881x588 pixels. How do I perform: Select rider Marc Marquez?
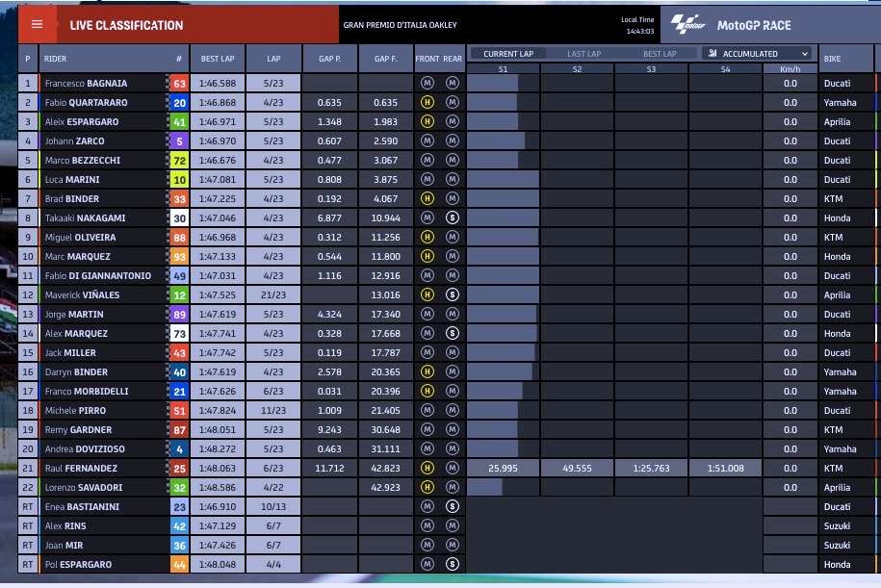(x=78, y=257)
